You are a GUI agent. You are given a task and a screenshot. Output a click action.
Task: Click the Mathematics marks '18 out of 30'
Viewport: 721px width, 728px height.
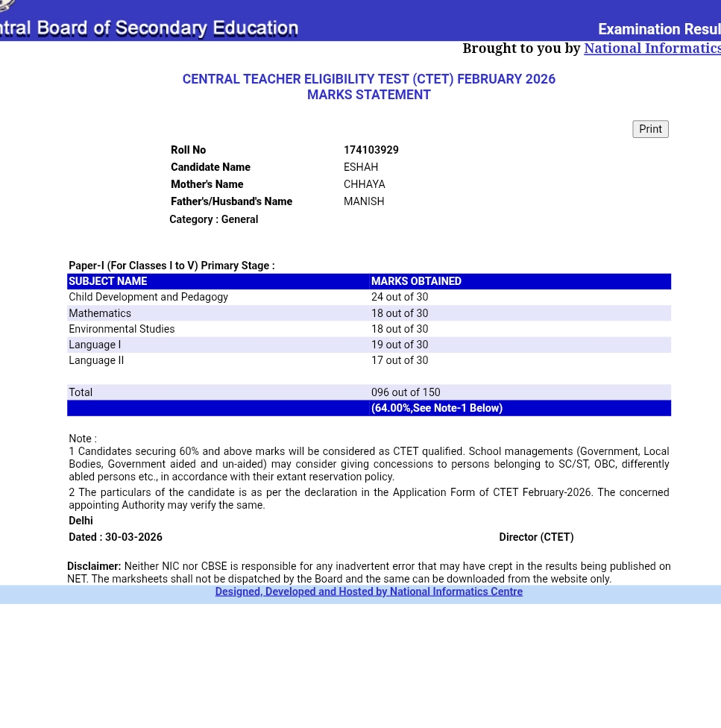400,313
